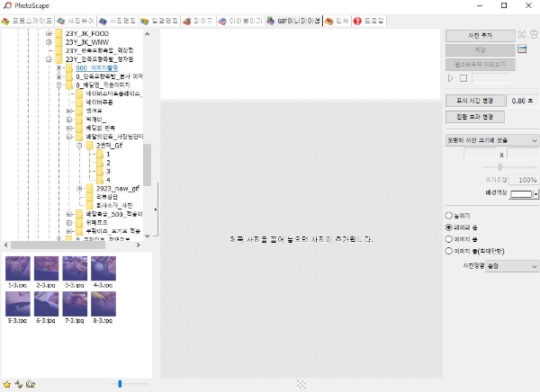
Task: Open the 사진정렬 alignment dropdown
Action: click(512, 266)
